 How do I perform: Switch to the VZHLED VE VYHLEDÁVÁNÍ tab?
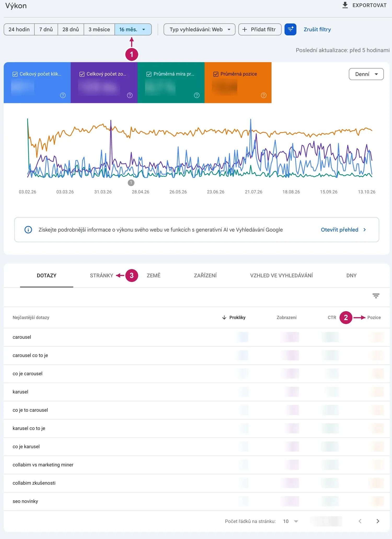281,275
